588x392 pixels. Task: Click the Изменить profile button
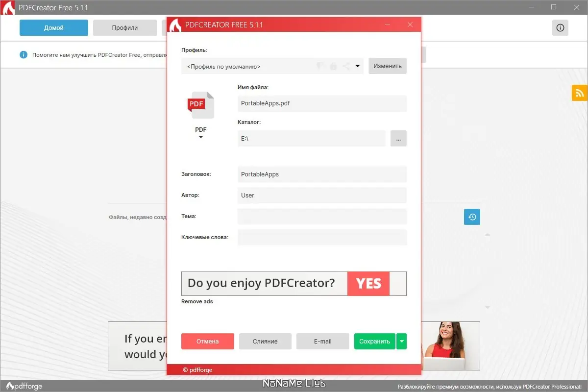(388, 66)
